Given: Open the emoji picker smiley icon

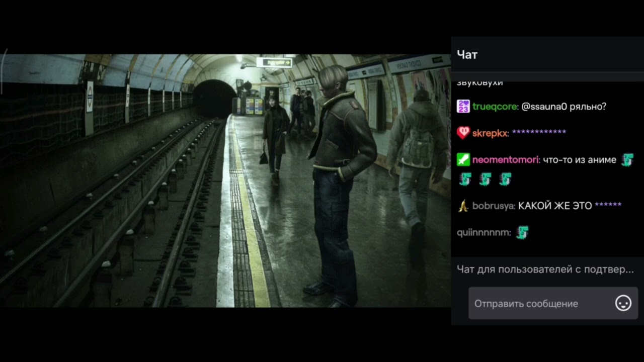Looking at the screenshot, I should coord(623,303).
